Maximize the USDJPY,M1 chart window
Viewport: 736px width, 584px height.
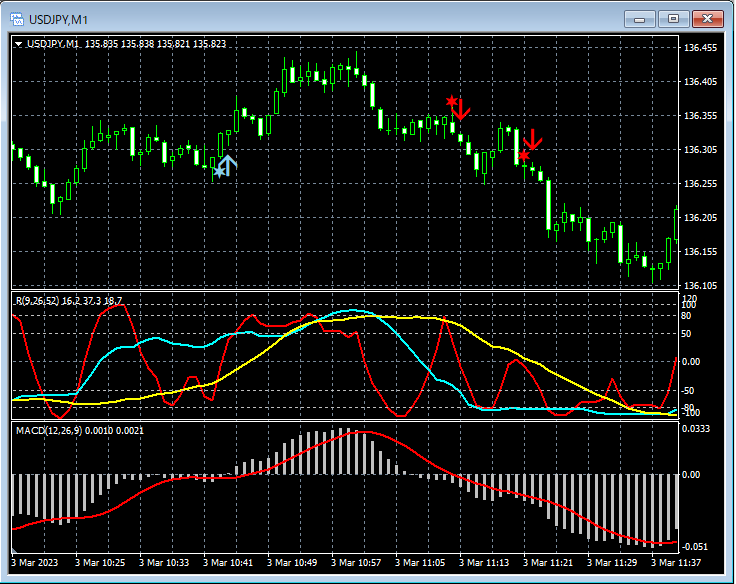pyautogui.click(x=673, y=19)
